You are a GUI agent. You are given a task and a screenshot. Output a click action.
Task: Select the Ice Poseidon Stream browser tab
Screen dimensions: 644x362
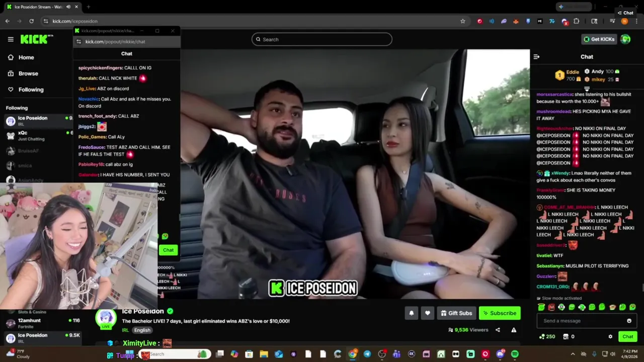43,7
